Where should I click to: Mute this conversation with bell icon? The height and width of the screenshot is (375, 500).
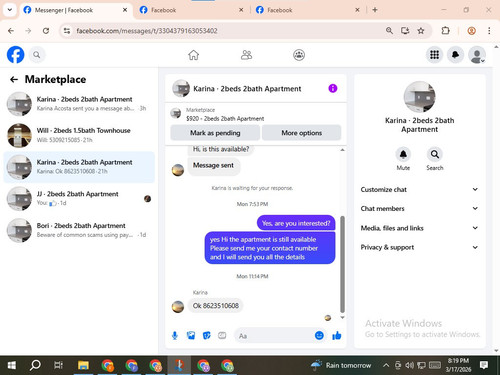(403, 154)
